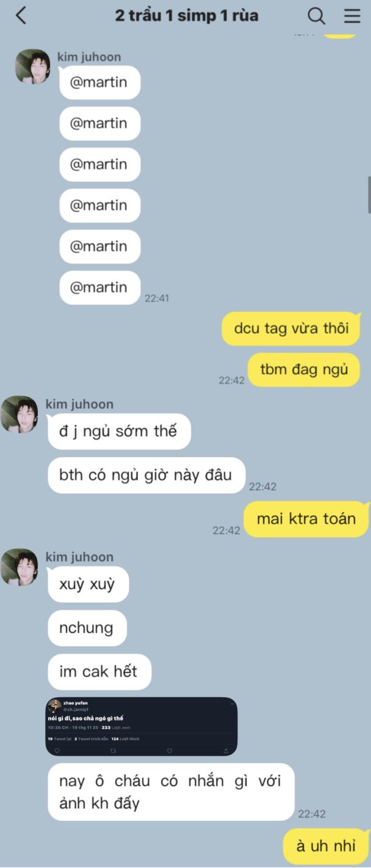Image resolution: width=371 pixels, height=868 pixels.
Task: Select the last @martin bubble near 22:41
Action: 99,288
